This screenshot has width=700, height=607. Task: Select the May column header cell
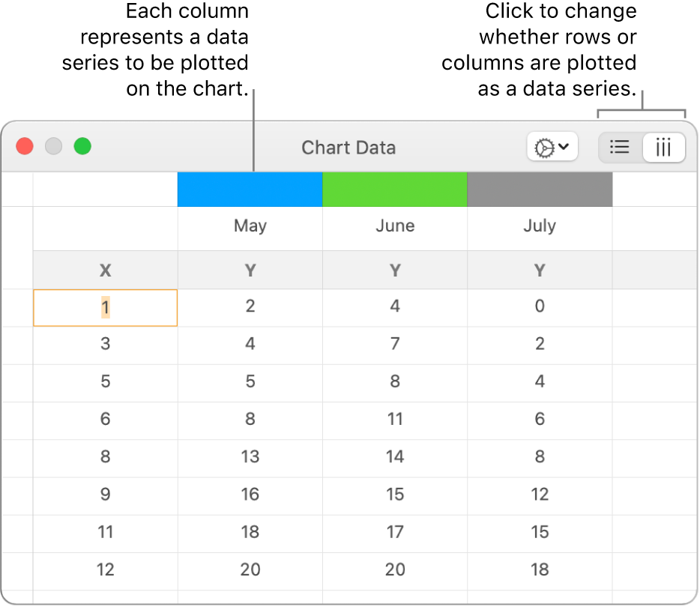click(250, 226)
